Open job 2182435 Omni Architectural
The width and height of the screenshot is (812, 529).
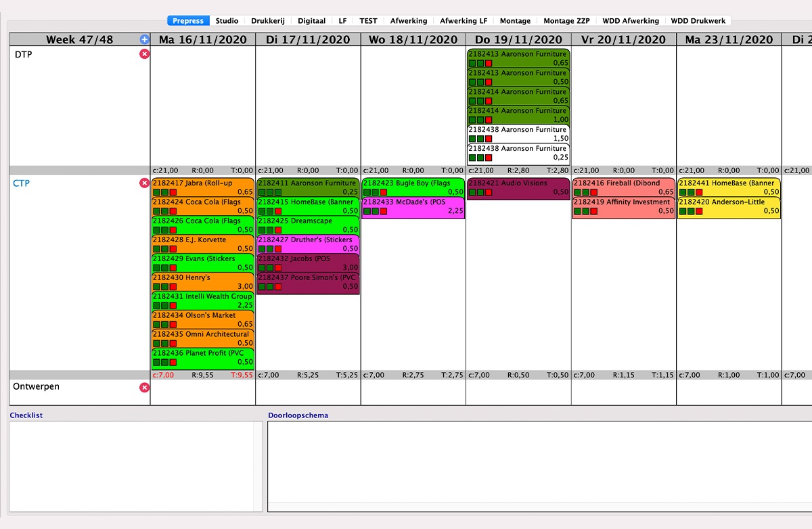click(x=203, y=339)
